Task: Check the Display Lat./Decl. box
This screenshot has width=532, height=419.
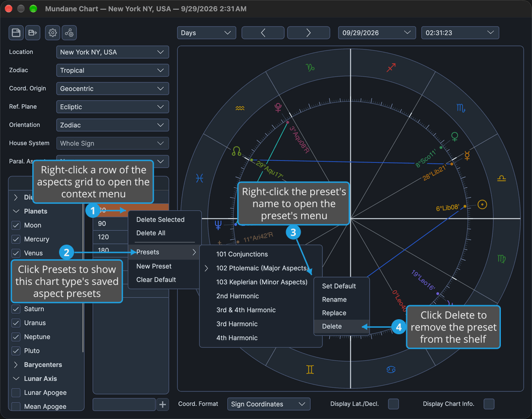Action: coord(393,404)
